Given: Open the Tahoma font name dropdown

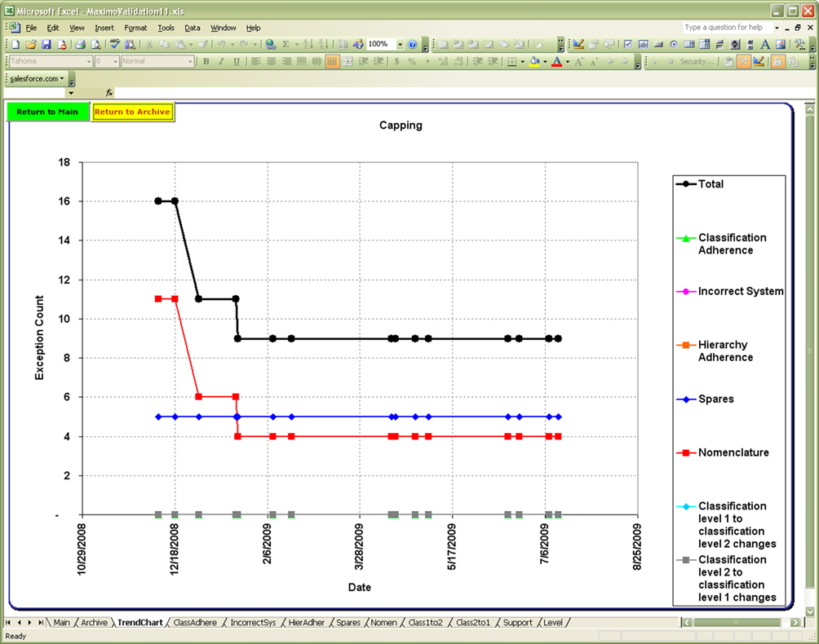Looking at the screenshot, I should 89,62.
